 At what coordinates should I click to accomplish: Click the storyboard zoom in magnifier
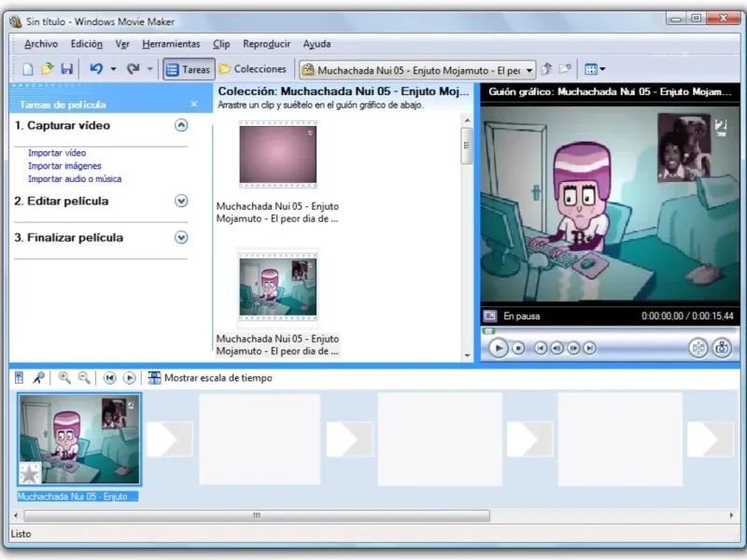point(64,378)
